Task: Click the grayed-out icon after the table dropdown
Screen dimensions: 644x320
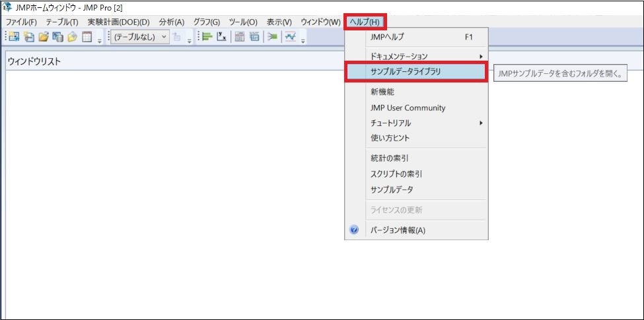Action: [177, 37]
